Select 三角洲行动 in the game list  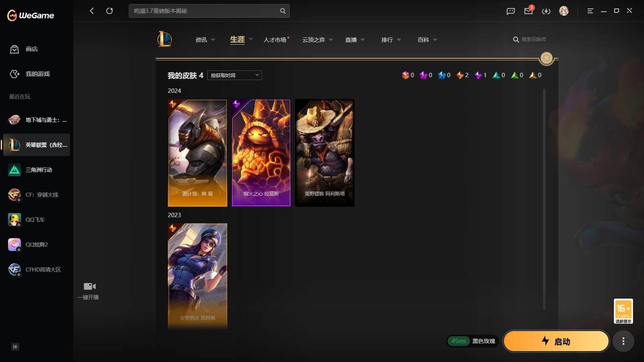[37, 170]
